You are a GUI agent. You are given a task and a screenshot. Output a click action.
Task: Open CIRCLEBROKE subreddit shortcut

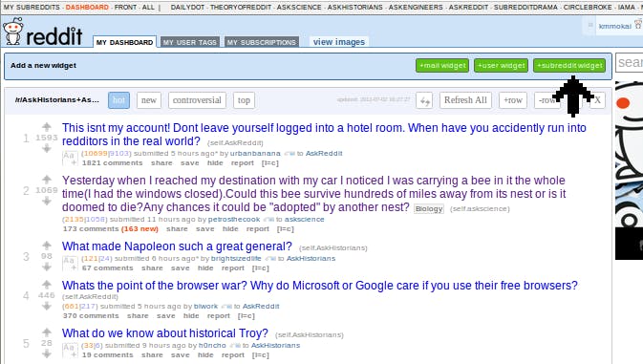(x=588, y=8)
